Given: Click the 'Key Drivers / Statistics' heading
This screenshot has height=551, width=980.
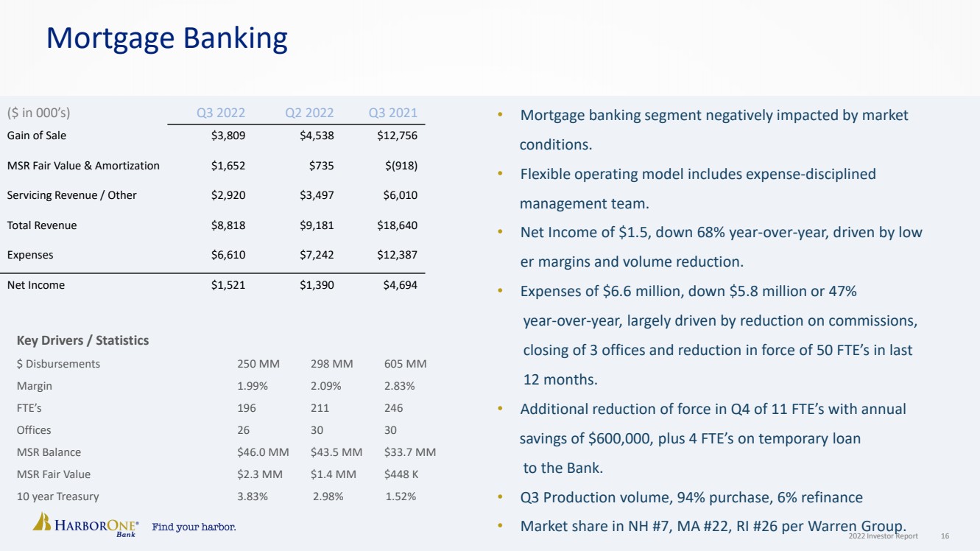Looking at the screenshot, I should [x=82, y=340].
